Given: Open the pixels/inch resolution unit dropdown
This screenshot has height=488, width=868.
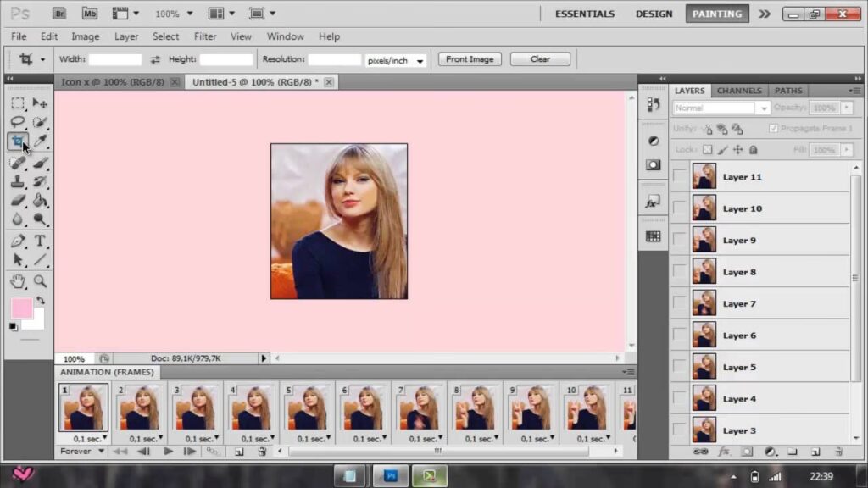Looking at the screenshot, I should point(396,60).
